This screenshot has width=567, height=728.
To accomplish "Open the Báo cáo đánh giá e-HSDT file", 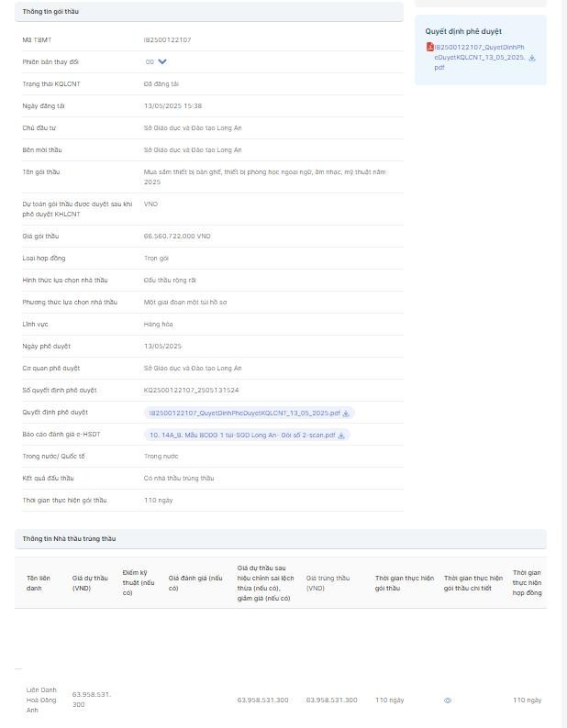I will (x=242, y=435).
